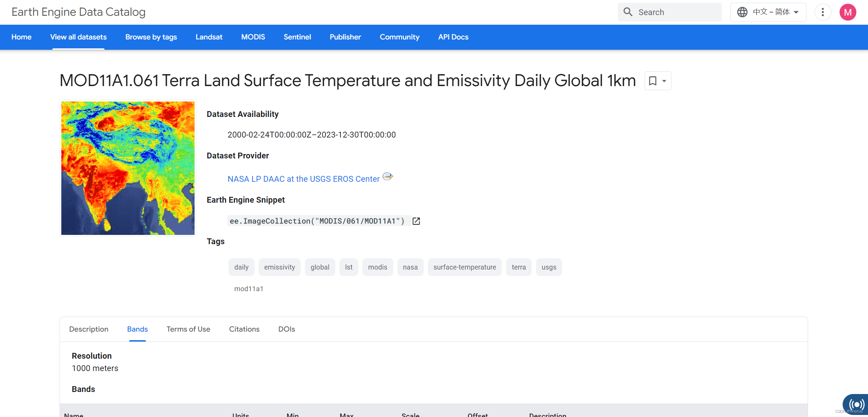Open the MODIS navigation menu item
The height and width of the screenshot is (417, 868).
pyautogui.click(x=253, y=37)
